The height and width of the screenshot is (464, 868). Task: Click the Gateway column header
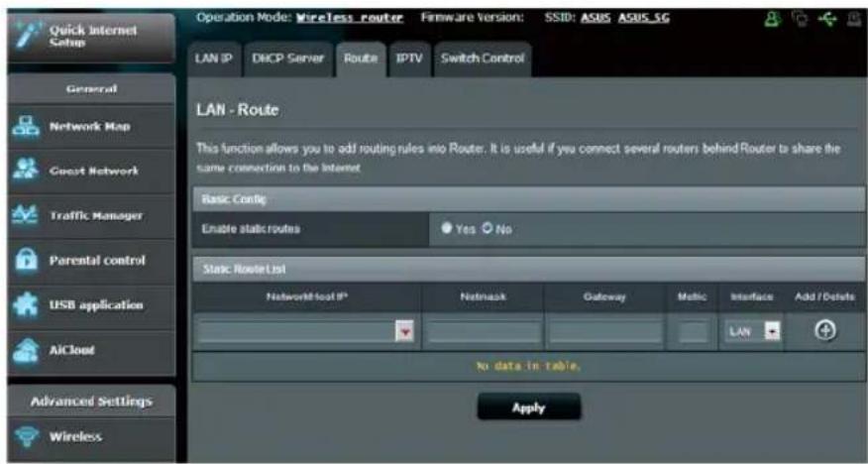[x=604, y=296]
